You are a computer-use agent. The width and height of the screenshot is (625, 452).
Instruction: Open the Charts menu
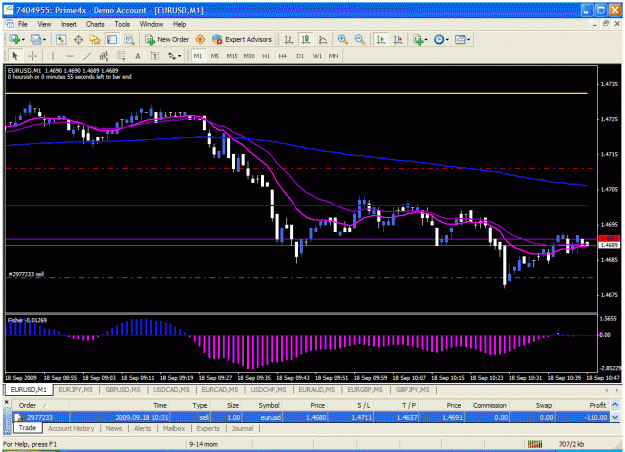pos(95,24)
